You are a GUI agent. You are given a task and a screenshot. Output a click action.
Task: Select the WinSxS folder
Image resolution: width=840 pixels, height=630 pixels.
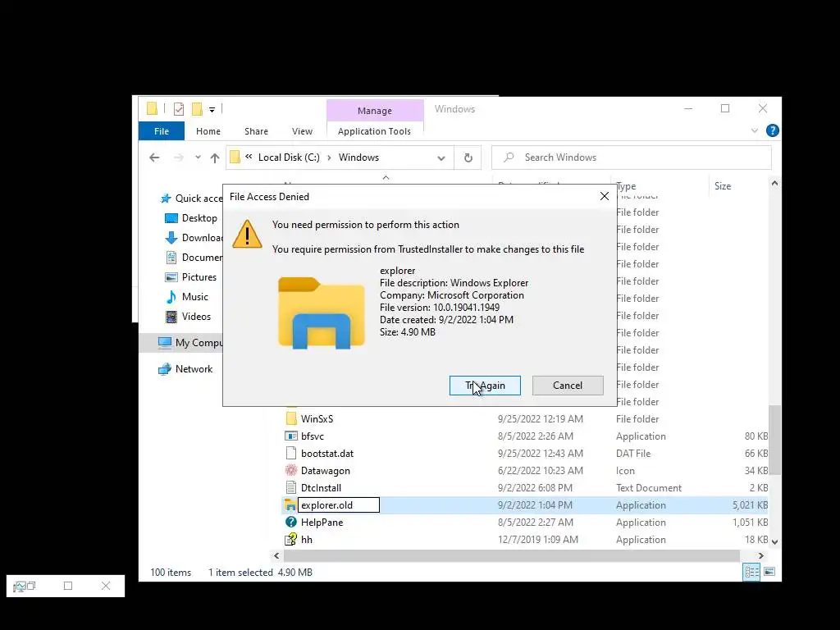(317, 419)
